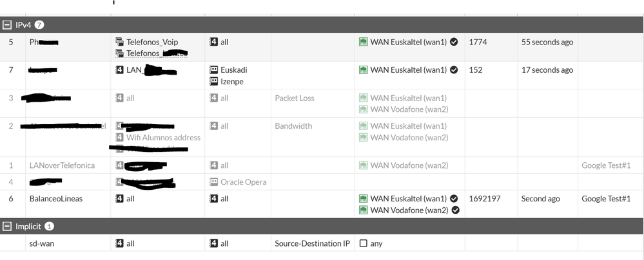The height and width of the screenshot is (260, 644).
Task: Click the check mark beside WAN Vodafone in rule 6
Action: (456, 210)
